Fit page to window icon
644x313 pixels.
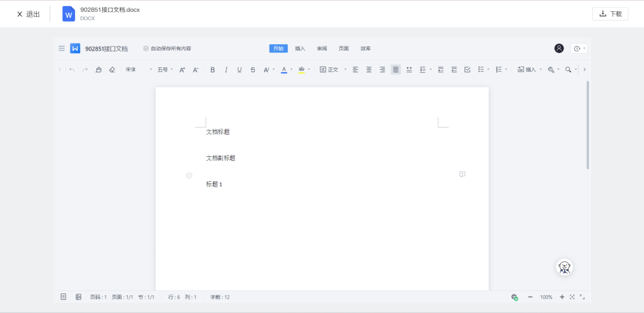click(x=572, y=296)
